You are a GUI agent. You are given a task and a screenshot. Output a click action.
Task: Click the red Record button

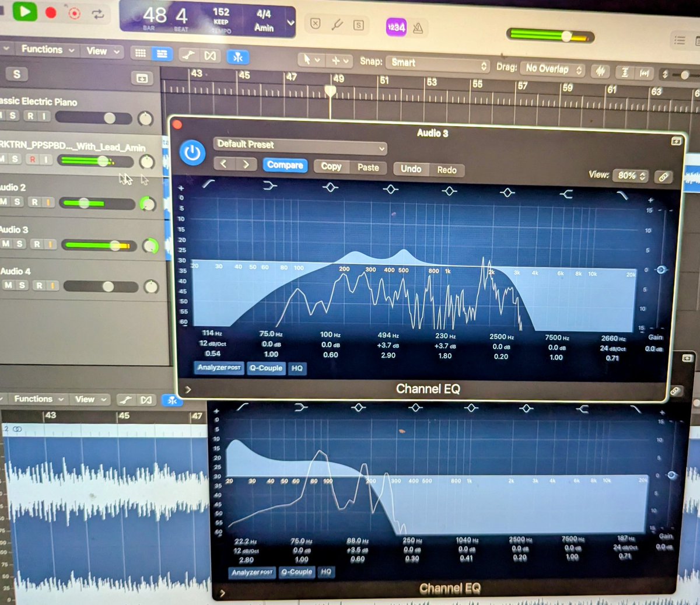tap(51, 12)
